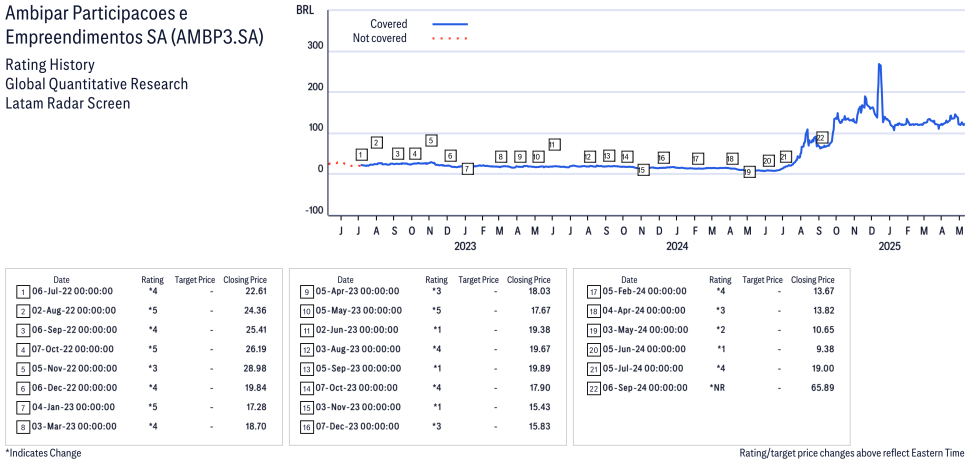Click the 2023 year label under the chart

(x=465, y=247)
